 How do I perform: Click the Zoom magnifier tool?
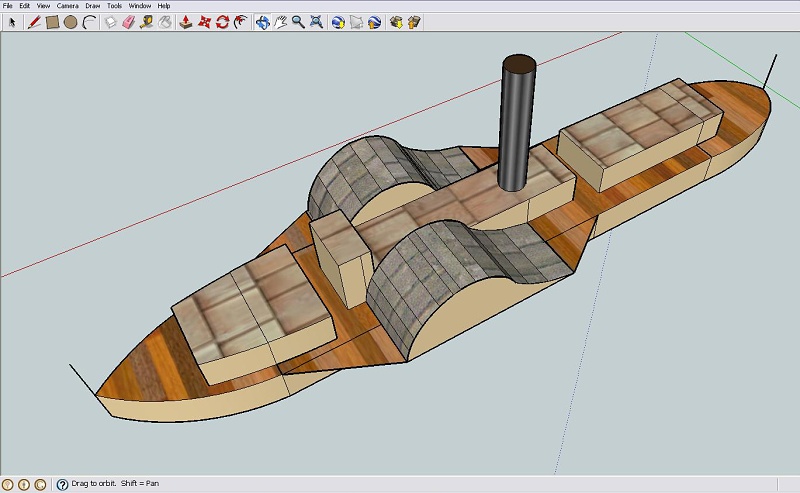pos(298,21)
